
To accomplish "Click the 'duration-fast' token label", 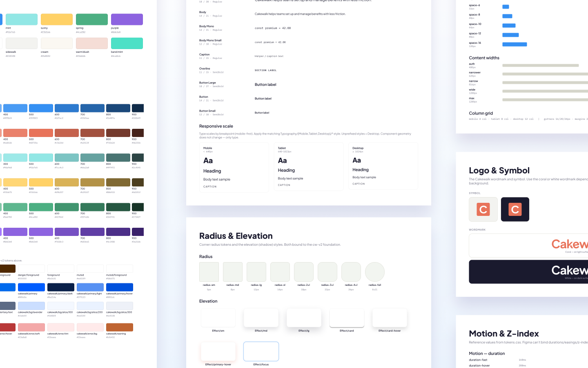I will pyautogui.click(x=478, y=360).
